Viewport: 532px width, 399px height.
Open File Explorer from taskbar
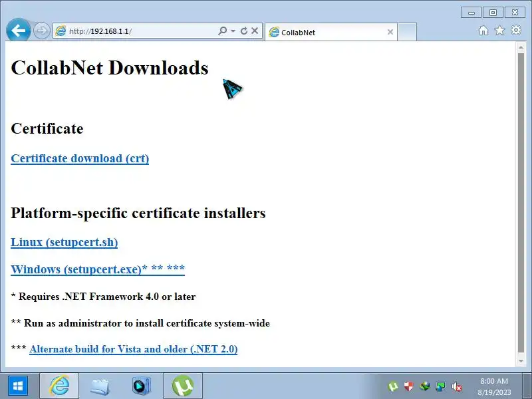click(100, 386)
